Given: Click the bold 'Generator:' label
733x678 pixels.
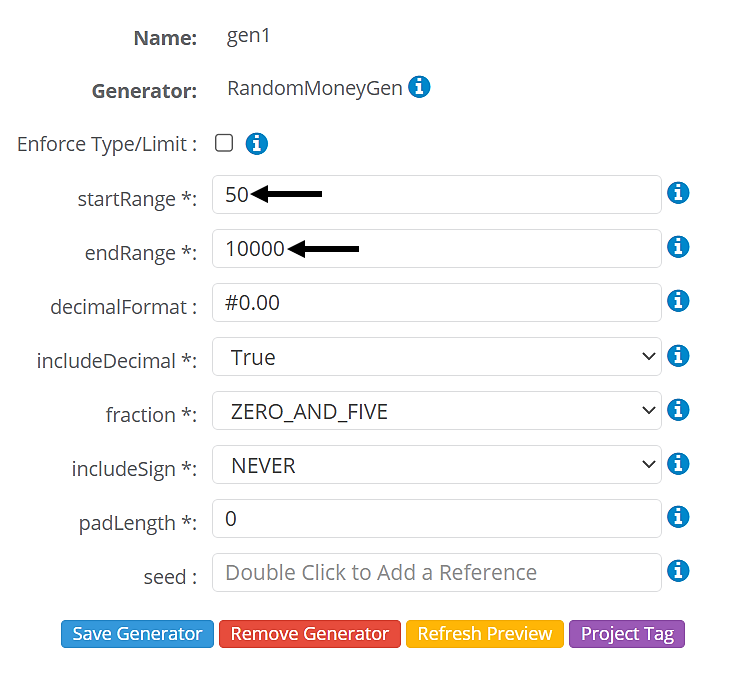Looking at the screenshot, I should (144, 91).
